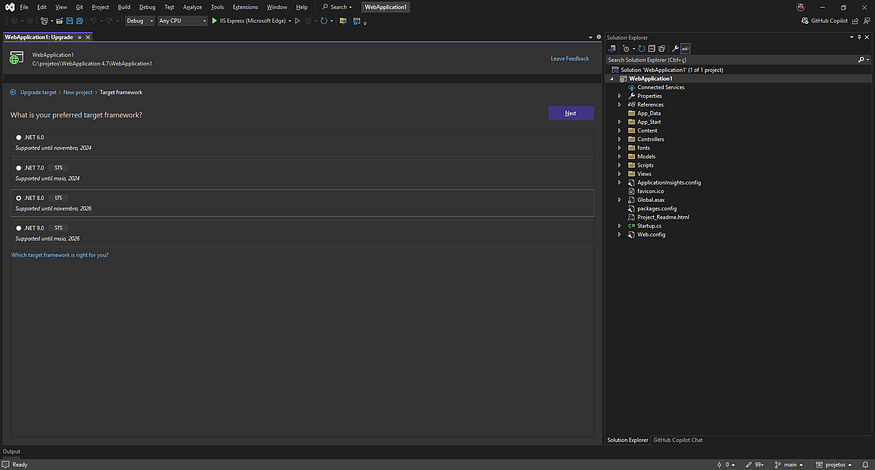
Task: Click the Save All toolbar icon
Action: click(79, 20)
